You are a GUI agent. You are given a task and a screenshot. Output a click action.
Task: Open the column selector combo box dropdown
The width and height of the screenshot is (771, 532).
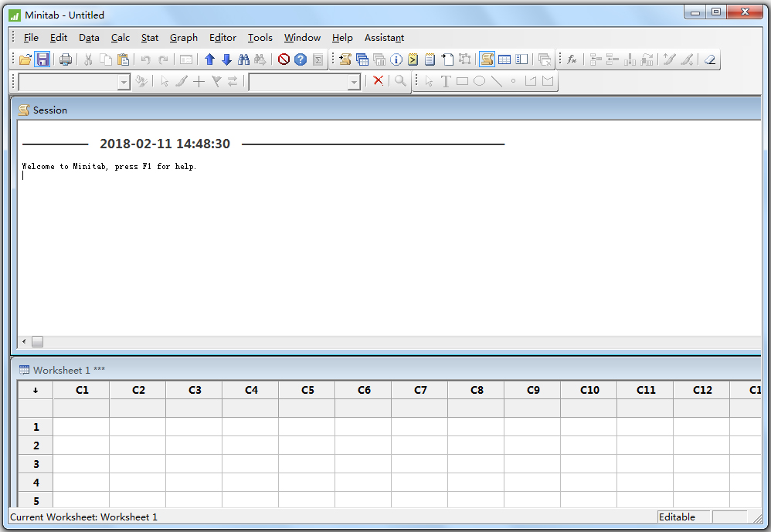[124, 80]
